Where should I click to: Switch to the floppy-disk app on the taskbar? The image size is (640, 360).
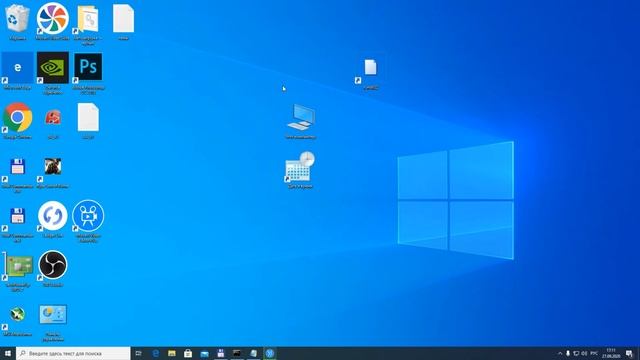click(221, 353)
